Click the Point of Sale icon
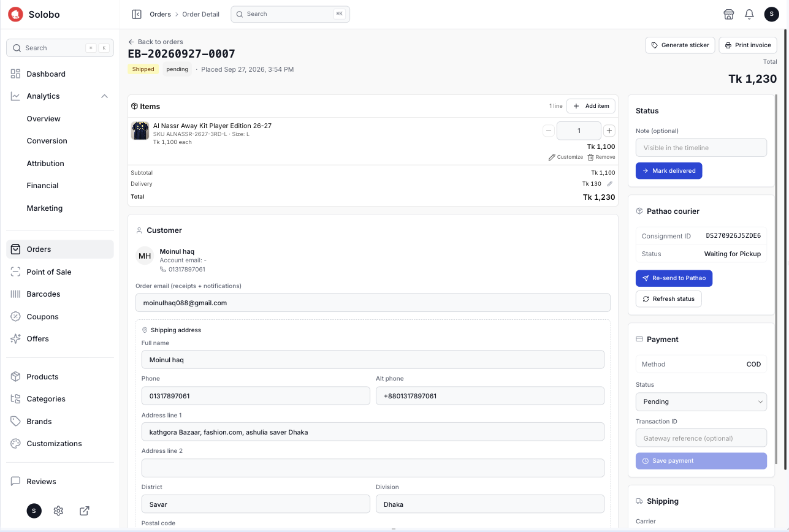 click(x=16, y=272)
